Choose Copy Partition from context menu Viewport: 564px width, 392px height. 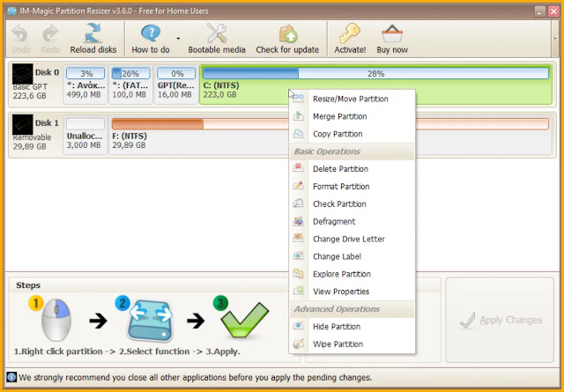pyautogui.click(x=352, y=134)
